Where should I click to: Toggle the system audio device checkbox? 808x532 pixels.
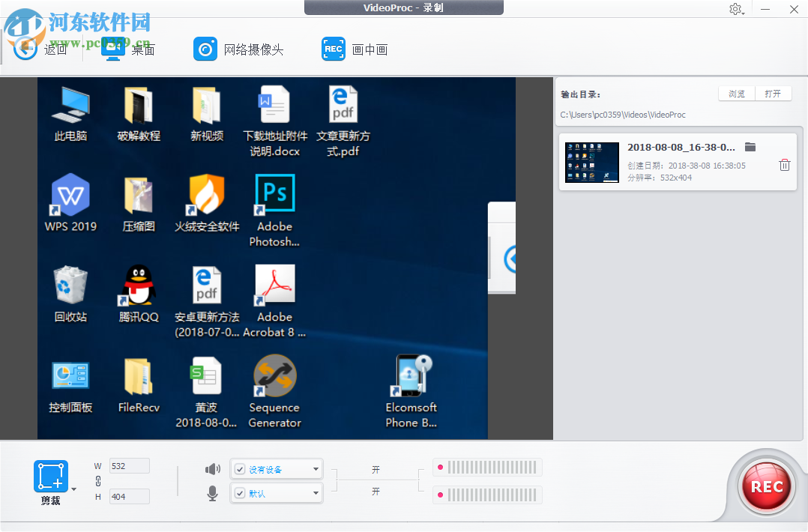point(240,469)
